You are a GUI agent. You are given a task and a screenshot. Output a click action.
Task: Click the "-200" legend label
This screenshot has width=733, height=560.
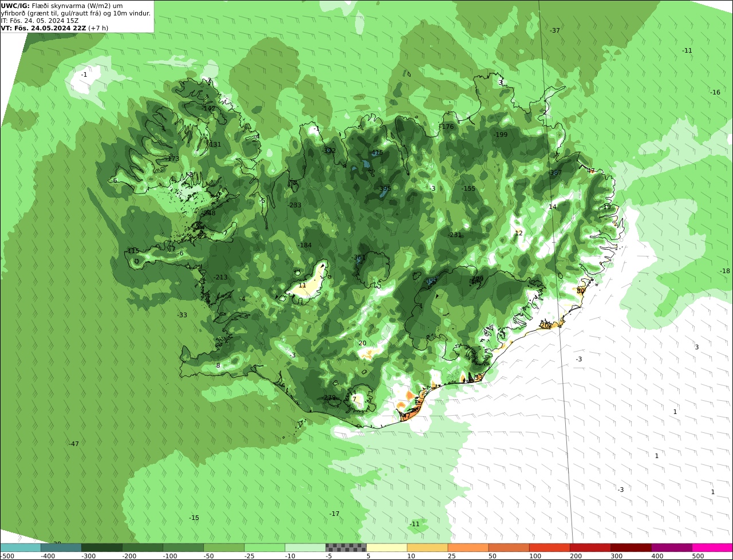click(x=129, y=556)
